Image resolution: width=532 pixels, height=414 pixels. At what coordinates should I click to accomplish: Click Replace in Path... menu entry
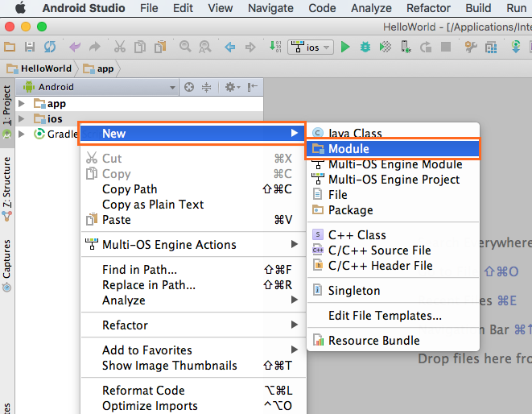pyautogui.click(x=193, y=285)
